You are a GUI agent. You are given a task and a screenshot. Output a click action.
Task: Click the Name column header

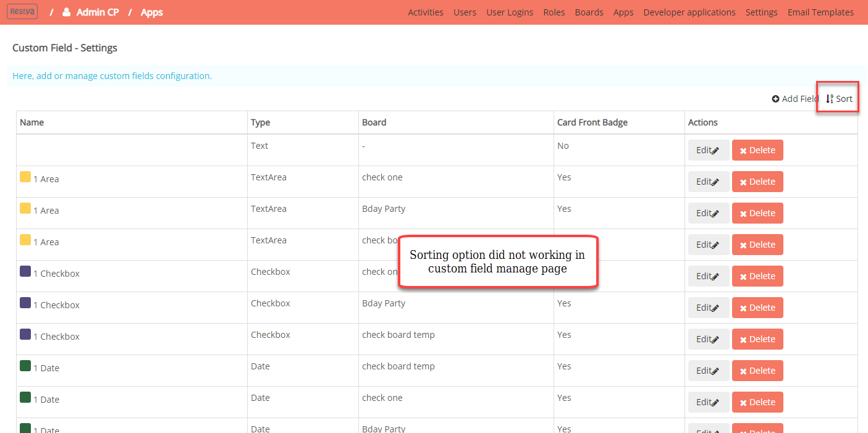tap(32, 122)
